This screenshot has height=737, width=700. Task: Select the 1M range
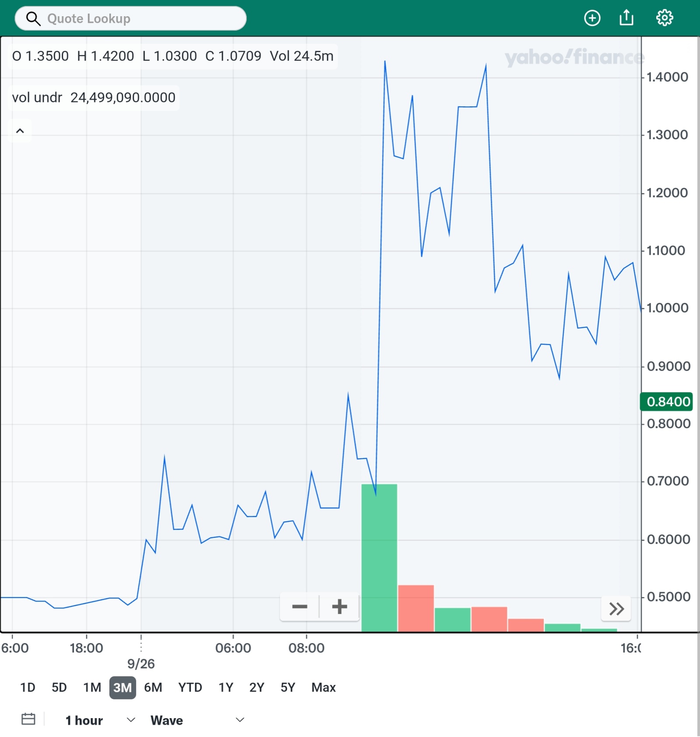point(92,688)
